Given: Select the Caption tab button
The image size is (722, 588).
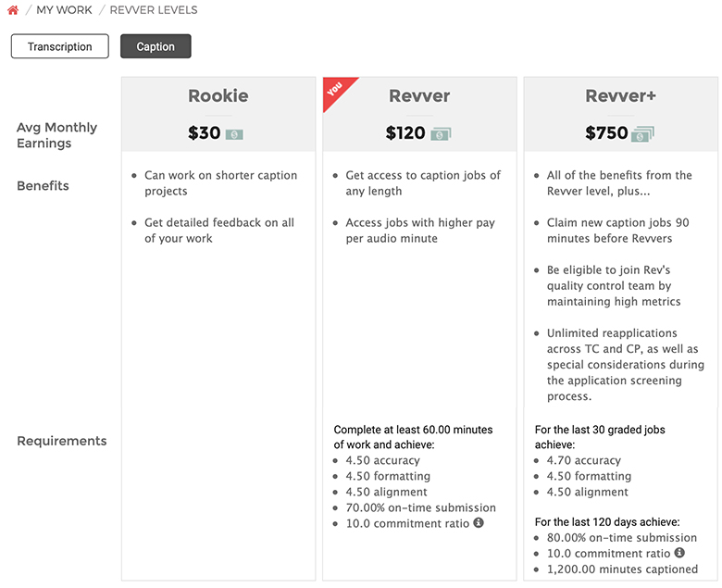Looking at the screenshot, I should pyautogui.click(x=156, y=46).
